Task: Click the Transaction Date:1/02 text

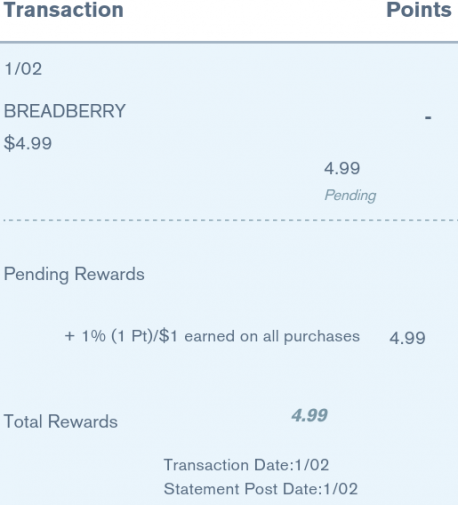Action: [246, 465]
